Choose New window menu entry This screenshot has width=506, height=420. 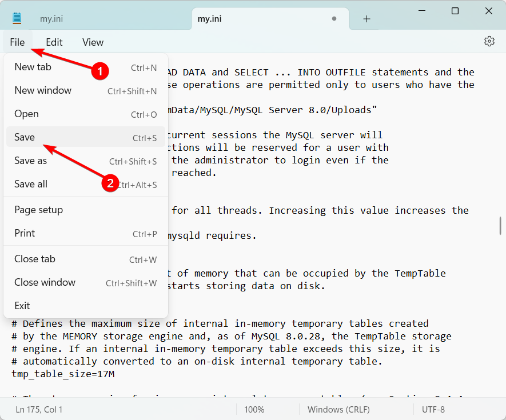coord(86,91)
